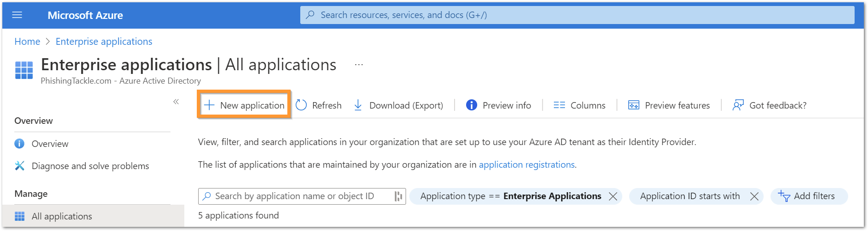Click the download arrow icon
The image size is (868, 231).
(358, 105)
